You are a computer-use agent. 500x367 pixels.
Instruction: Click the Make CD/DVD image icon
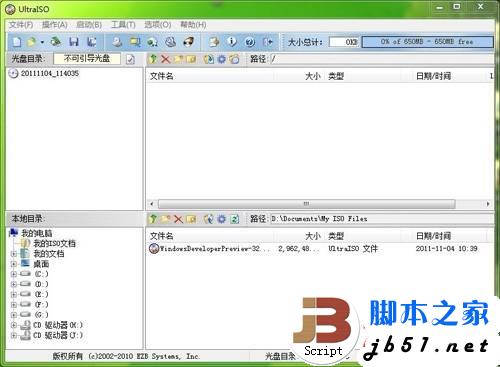tap(117, 42)
